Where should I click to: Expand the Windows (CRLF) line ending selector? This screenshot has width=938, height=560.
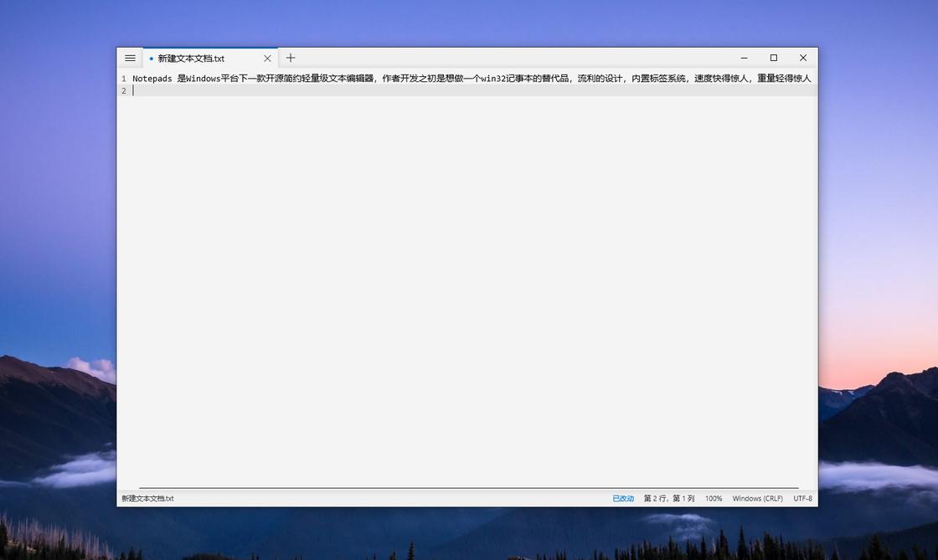[757, 498]
